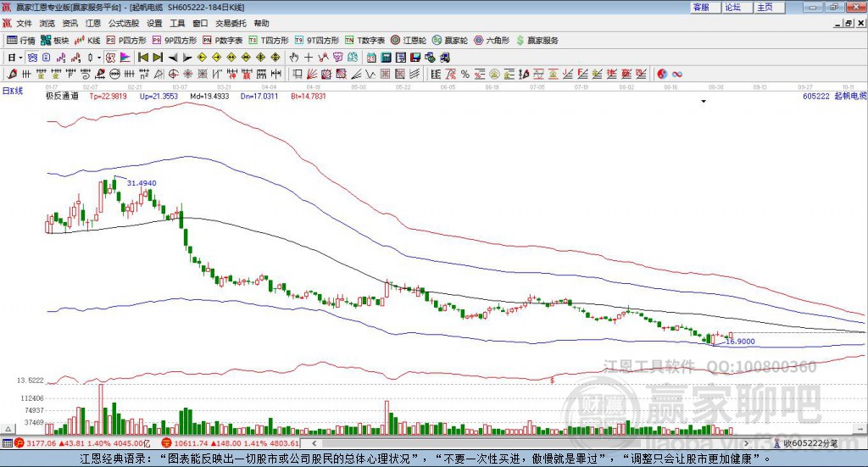Select the percent % tool
Screen dimensions: 868x467
point(465,74)
